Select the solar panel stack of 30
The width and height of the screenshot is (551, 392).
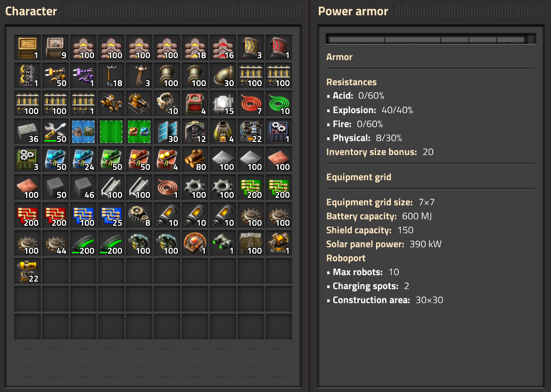click(x=167, y=132)
